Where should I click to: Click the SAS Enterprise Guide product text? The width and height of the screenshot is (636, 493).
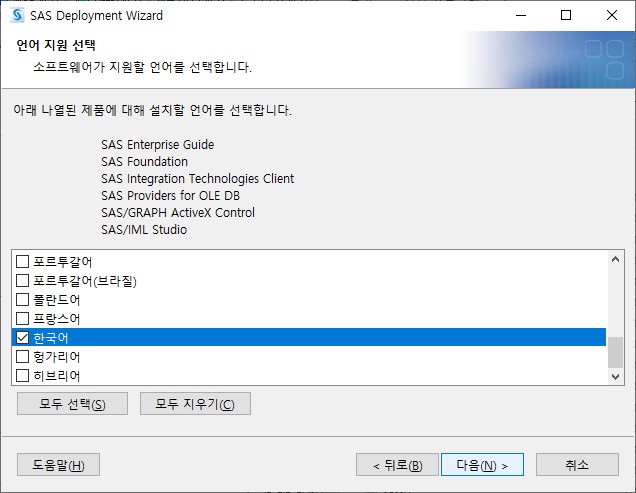coord(158,144)
